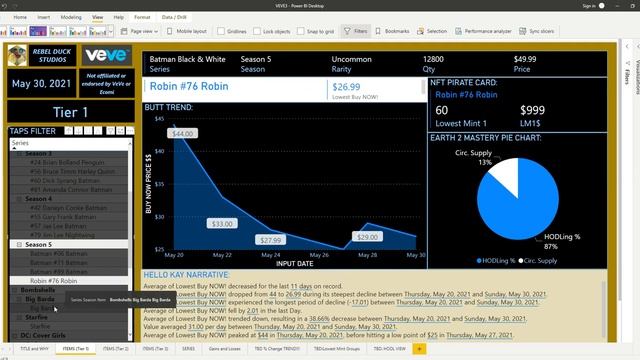Click the blue HODLing % pie slice

(x=524, y=208)
